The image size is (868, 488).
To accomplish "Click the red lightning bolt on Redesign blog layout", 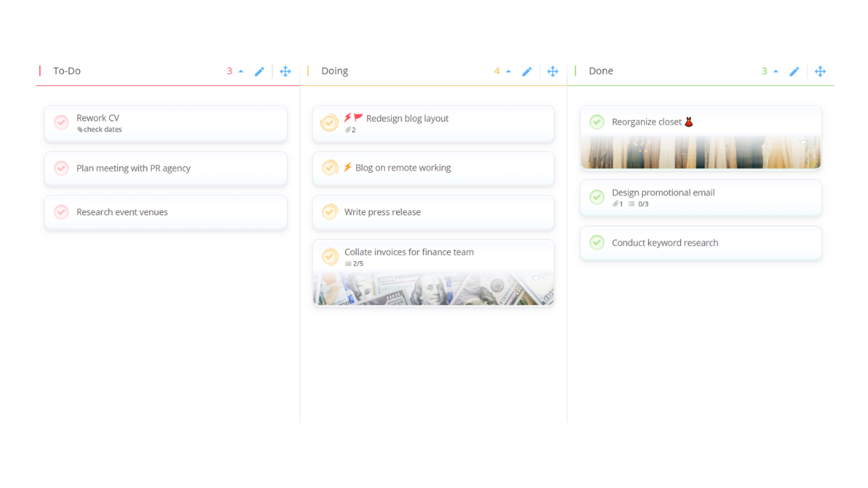I will coord(348,118).
